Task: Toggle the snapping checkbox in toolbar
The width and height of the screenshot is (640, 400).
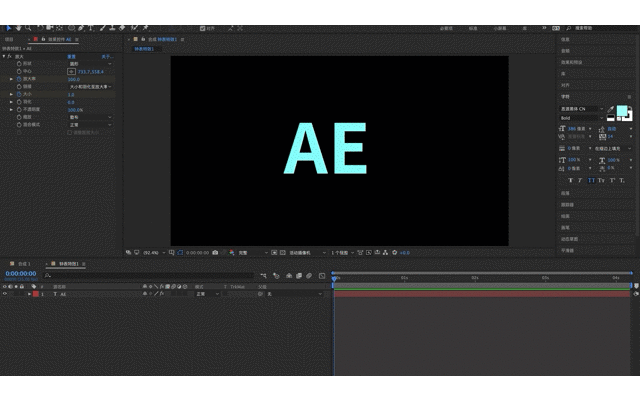Action: (202, 29)
